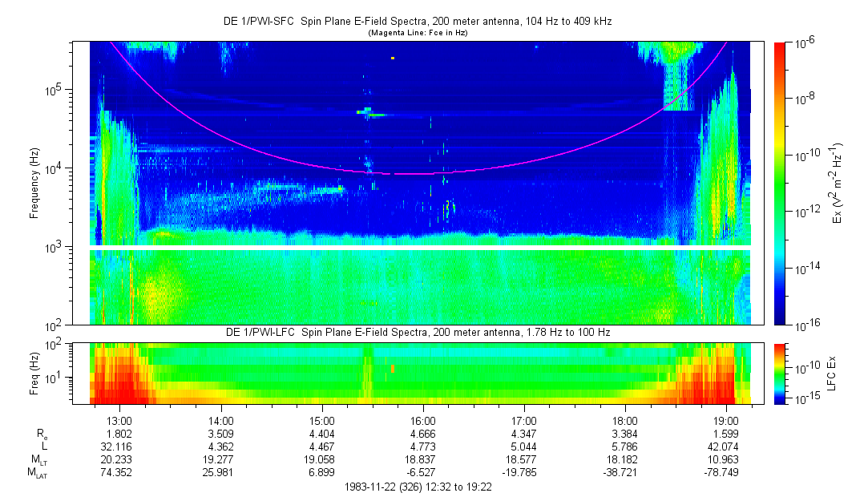Click the MLT value 18.837
The height and width of the screenshot is (497, 868).
423,460
